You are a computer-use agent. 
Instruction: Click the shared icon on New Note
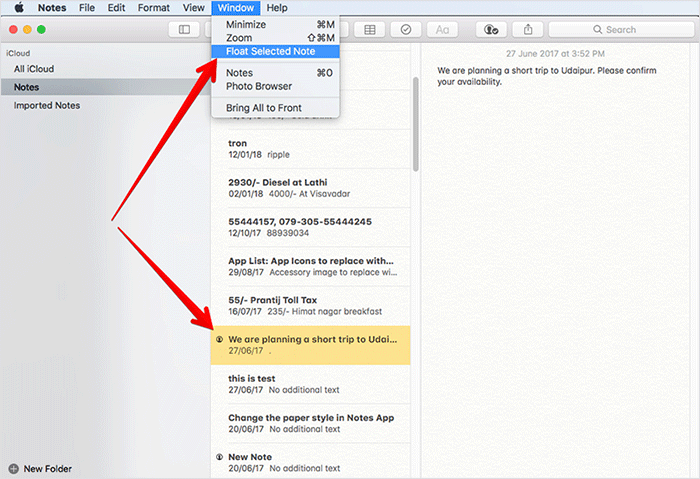click(219, 457)
